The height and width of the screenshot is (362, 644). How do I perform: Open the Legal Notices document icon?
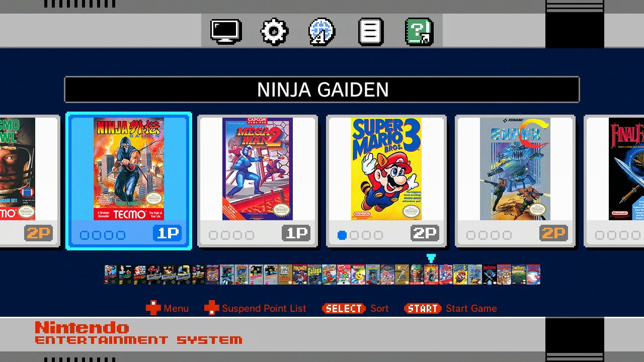pos(371,32)
